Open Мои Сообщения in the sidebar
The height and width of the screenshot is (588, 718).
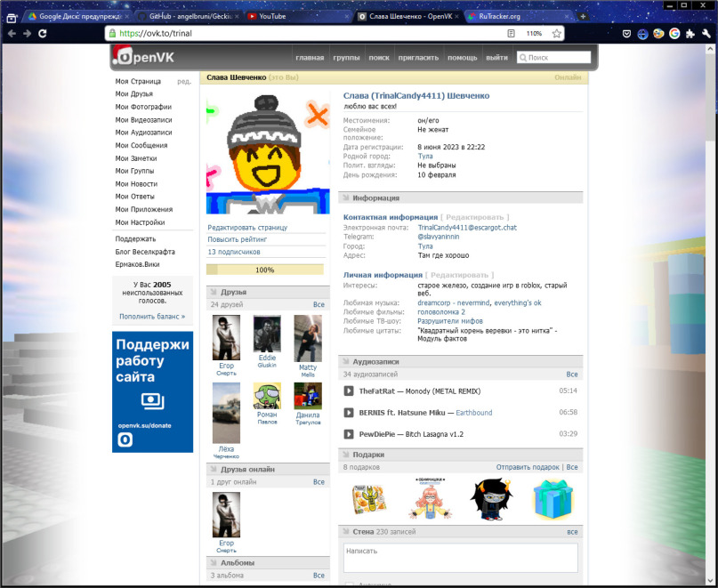click(141, 146)
